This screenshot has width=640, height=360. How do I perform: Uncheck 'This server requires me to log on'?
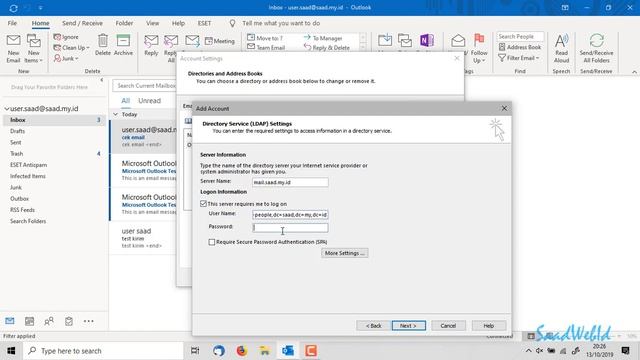coord(203,203)
